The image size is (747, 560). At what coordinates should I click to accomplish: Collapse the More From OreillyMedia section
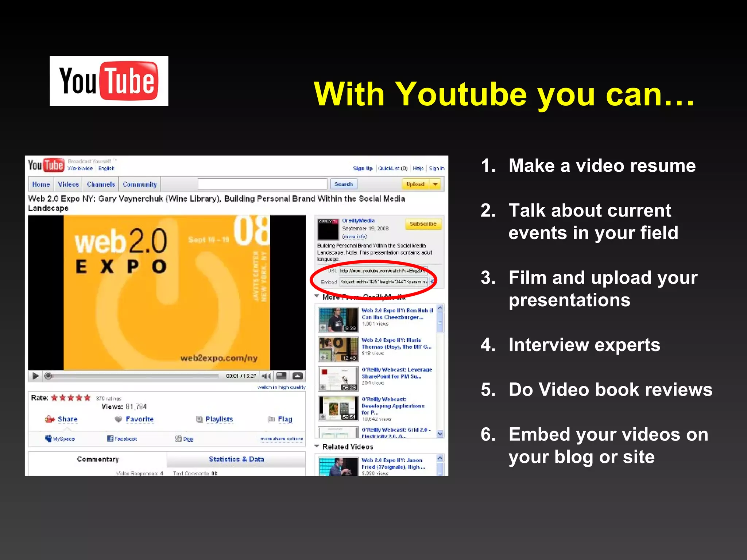pyautogui.click(x=317, y=296)
